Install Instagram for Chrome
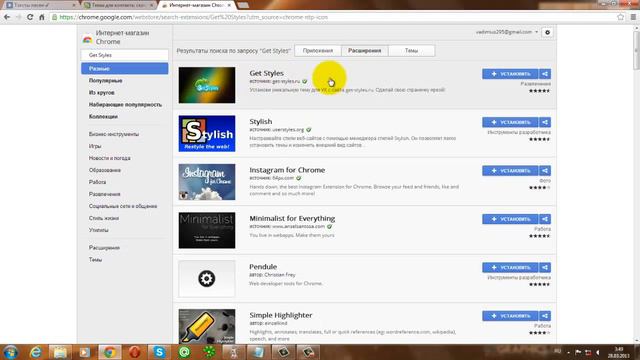This screenshot has width=640, height=360. [510, 171]
